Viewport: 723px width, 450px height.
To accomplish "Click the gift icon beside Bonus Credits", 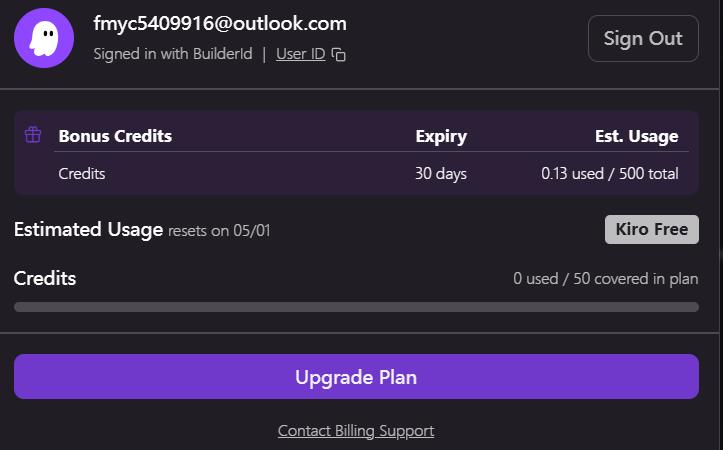I will (33, 135).
